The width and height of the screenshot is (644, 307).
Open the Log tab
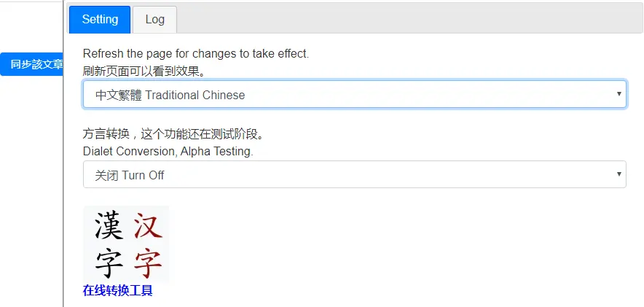(154, 20)
